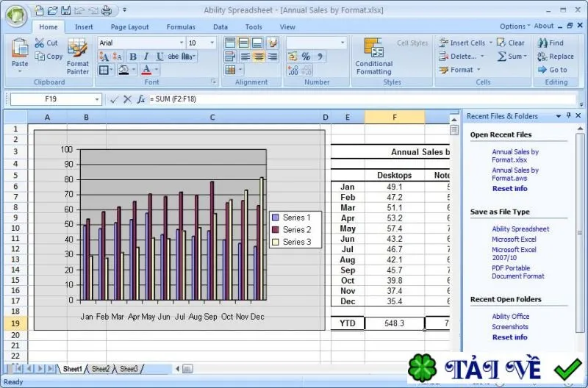Viewport: 588px width, 388px height.
Task: Choose PDF Portable Document Format link
Action: coord(518,272)
